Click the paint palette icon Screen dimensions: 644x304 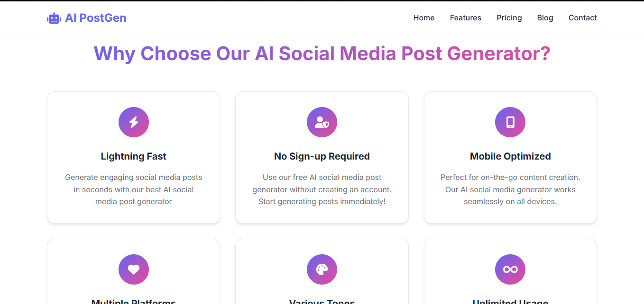click(x=322, y=269)
